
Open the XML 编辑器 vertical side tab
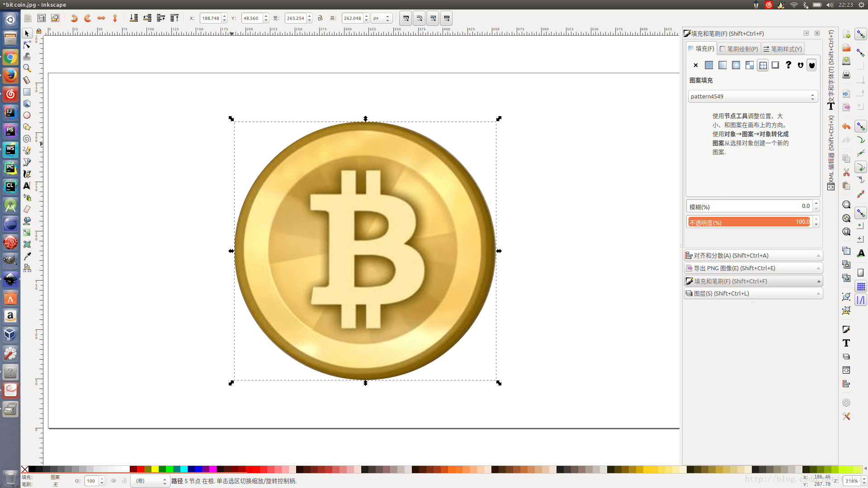[x=831, y=153]
